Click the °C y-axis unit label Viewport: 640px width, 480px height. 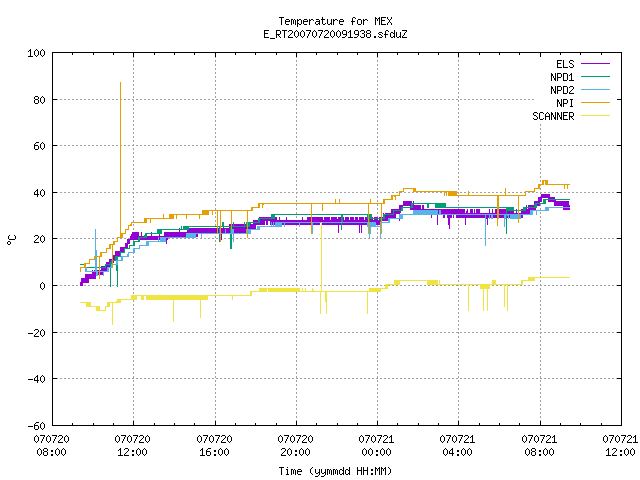point(12,240)
